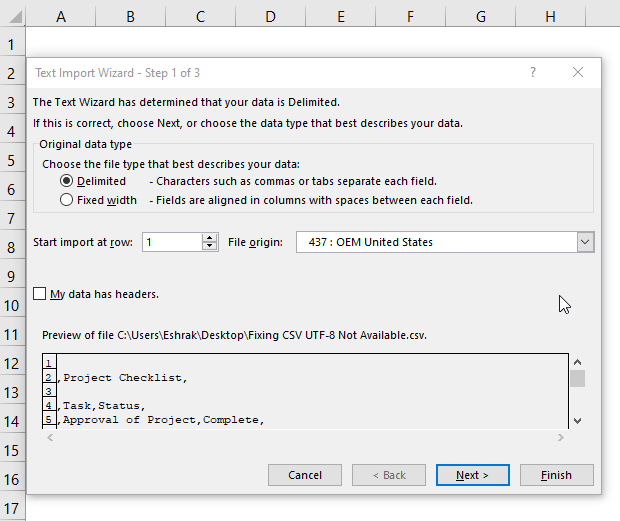Open the File origin dropdown

coord(585,242)
